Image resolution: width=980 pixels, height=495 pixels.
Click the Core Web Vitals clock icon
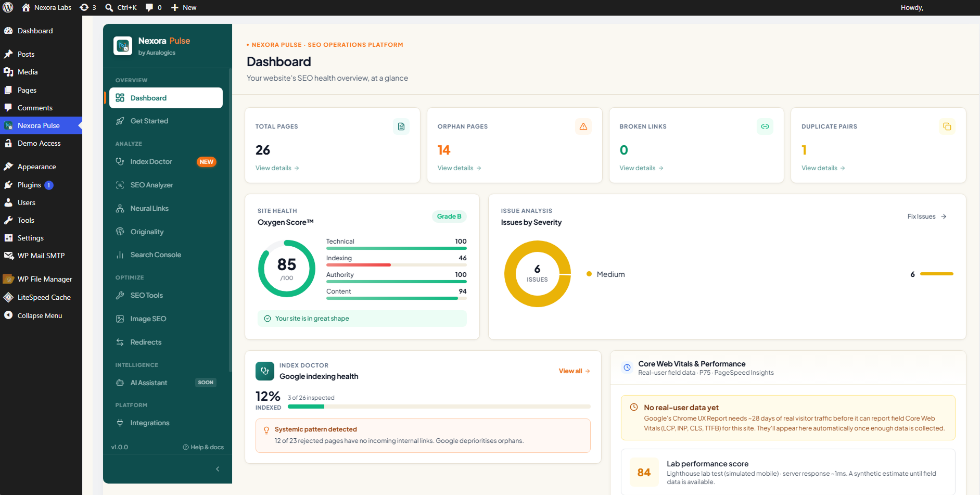[627, 367]
